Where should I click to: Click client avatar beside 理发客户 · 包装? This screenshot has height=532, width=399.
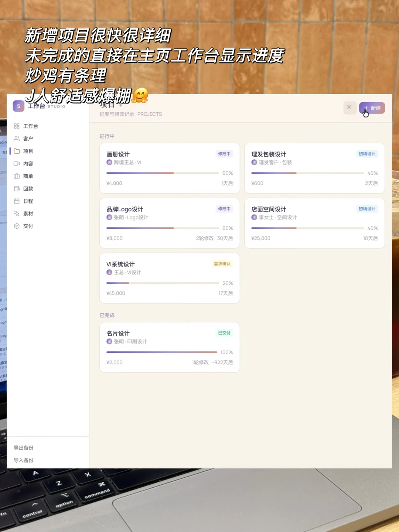[254, 162]
